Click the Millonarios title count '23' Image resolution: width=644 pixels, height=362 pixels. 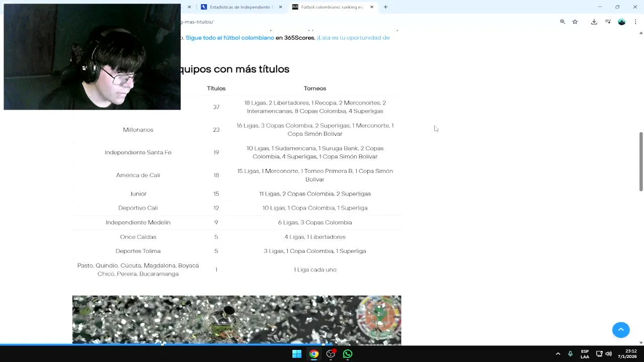tap(216, 130)
